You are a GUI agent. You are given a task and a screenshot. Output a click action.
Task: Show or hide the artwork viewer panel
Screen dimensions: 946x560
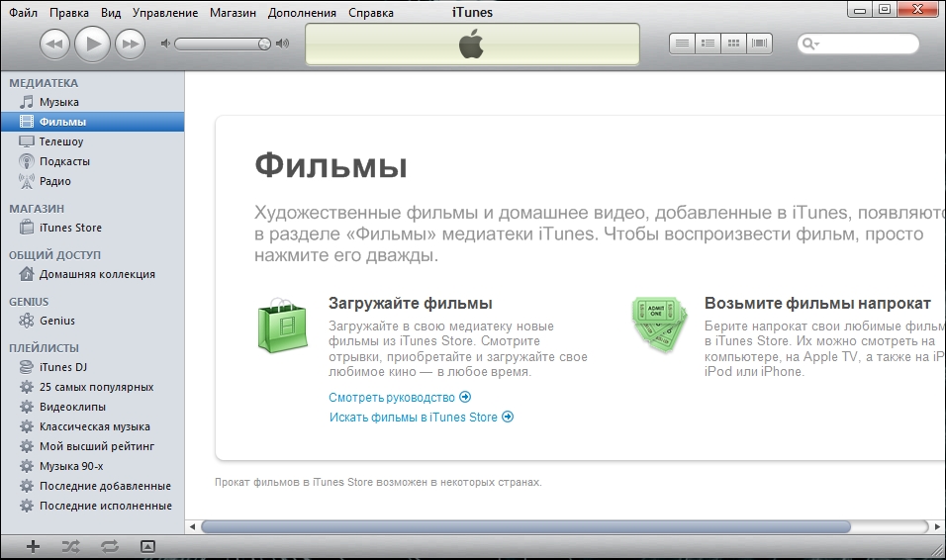pyautogui.click(x=147, y=547)
